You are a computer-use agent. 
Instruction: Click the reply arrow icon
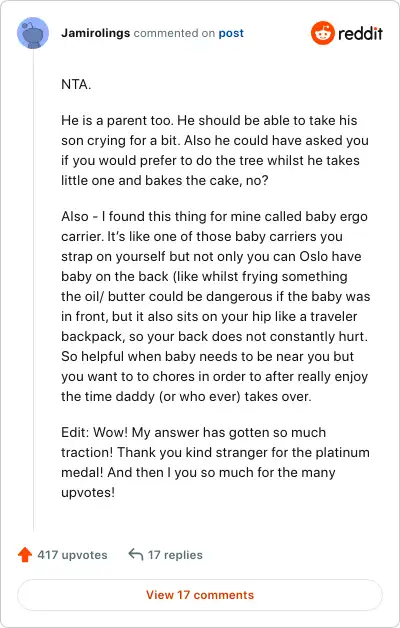pyautogui.click(x=136, y=555)
